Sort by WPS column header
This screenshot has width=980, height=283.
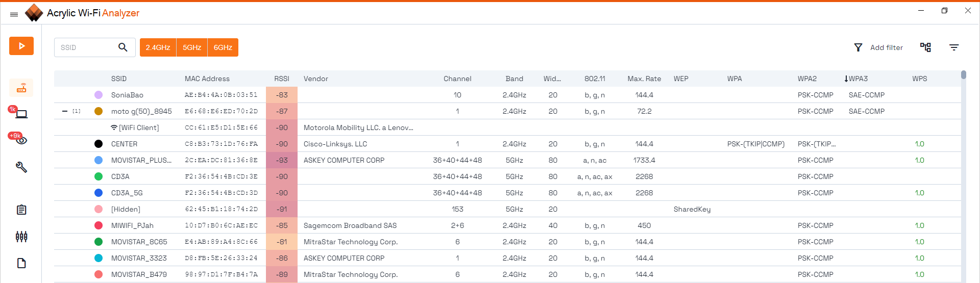[x=920, y=79]
